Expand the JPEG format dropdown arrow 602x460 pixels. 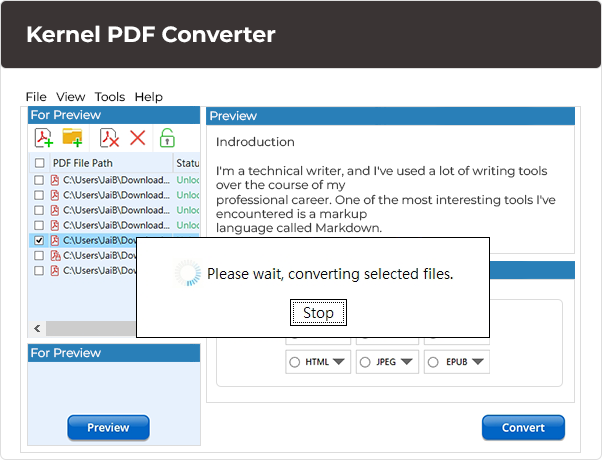click(x=407, y=362)
